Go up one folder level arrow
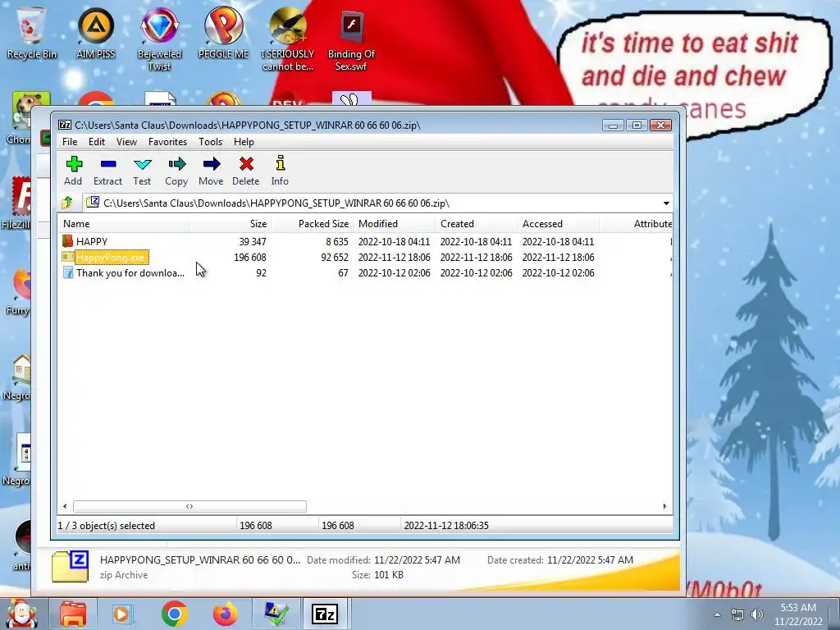The width and height of the screenshot is (840, 630). click(x=67, y=203)
